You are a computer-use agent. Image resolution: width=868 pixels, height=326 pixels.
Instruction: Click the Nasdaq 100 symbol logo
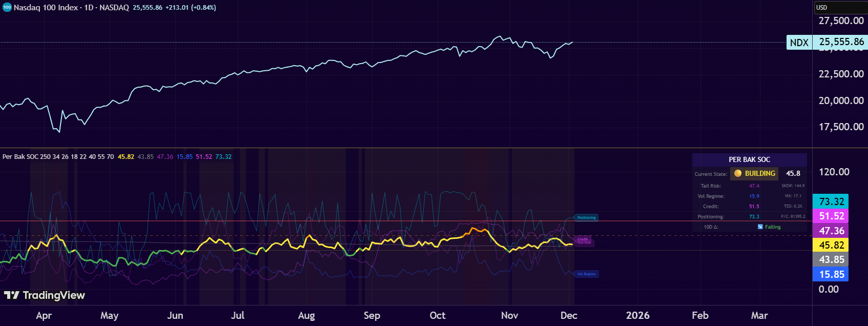tap(7, 8)
